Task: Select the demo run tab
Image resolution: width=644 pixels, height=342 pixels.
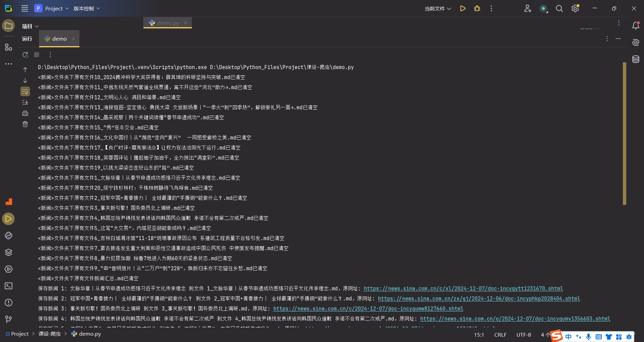Action: click(x=59, y=39)
